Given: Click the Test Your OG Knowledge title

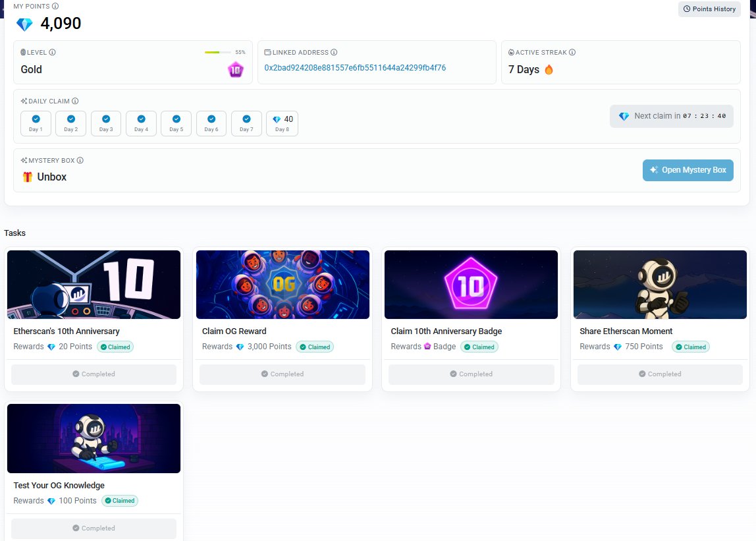Looking at the screenshot, I should (x=59, y=485).
